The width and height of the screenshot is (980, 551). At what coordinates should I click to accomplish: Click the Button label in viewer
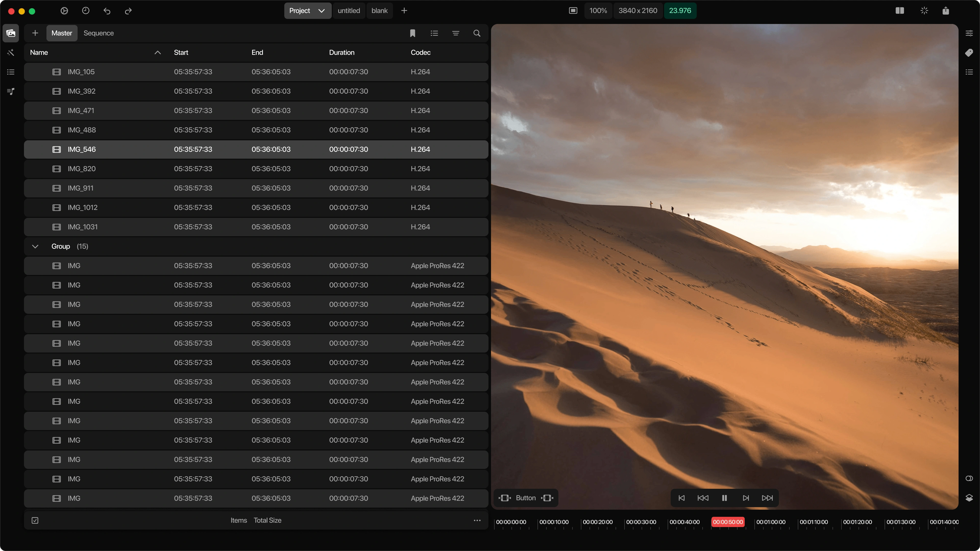coord(526,498)
